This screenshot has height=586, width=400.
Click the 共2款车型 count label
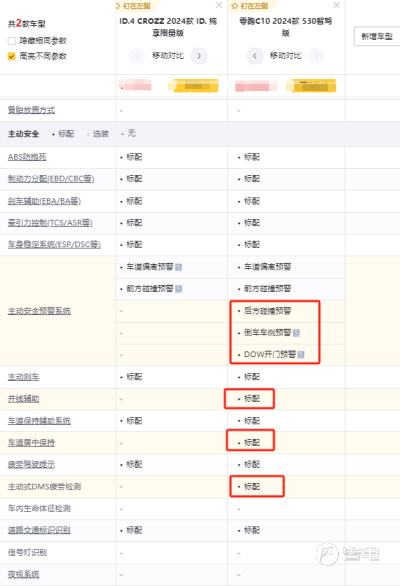pos(27,24)
